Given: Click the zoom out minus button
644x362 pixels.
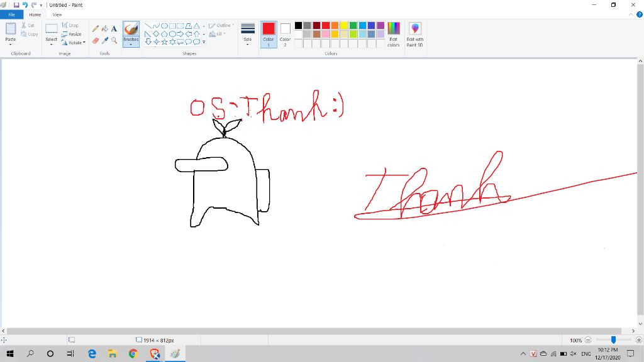Looking at the screenshot, I should [588, 340].
